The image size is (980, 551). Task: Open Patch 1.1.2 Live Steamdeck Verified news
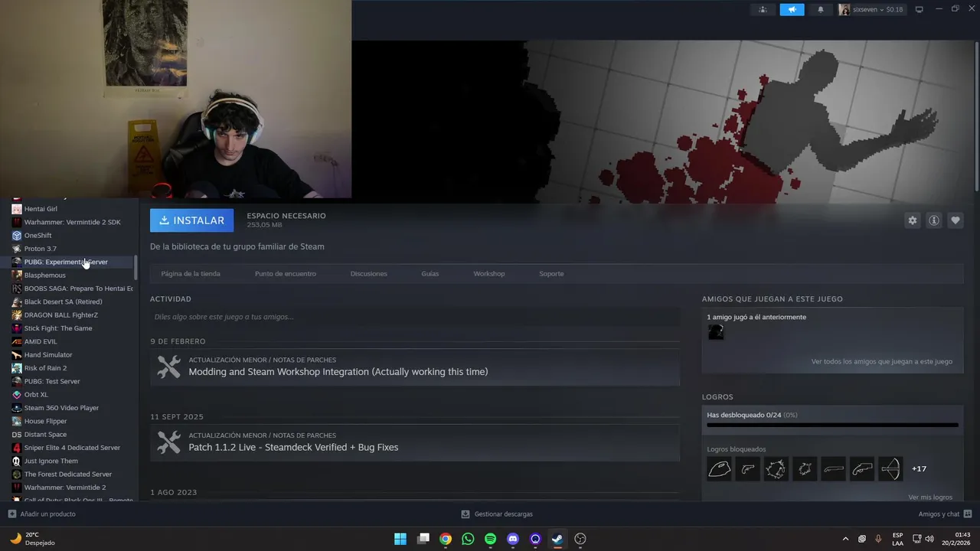[x=293, y=447]
